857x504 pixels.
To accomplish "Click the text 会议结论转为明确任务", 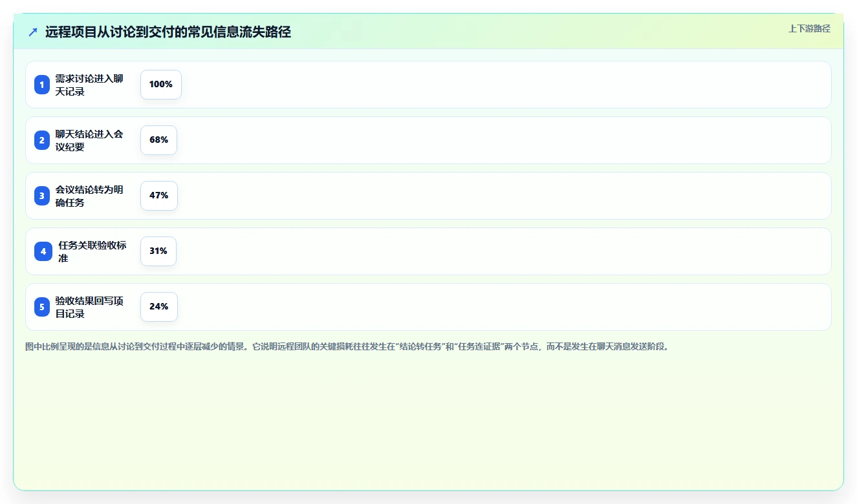I will point(89,196).
